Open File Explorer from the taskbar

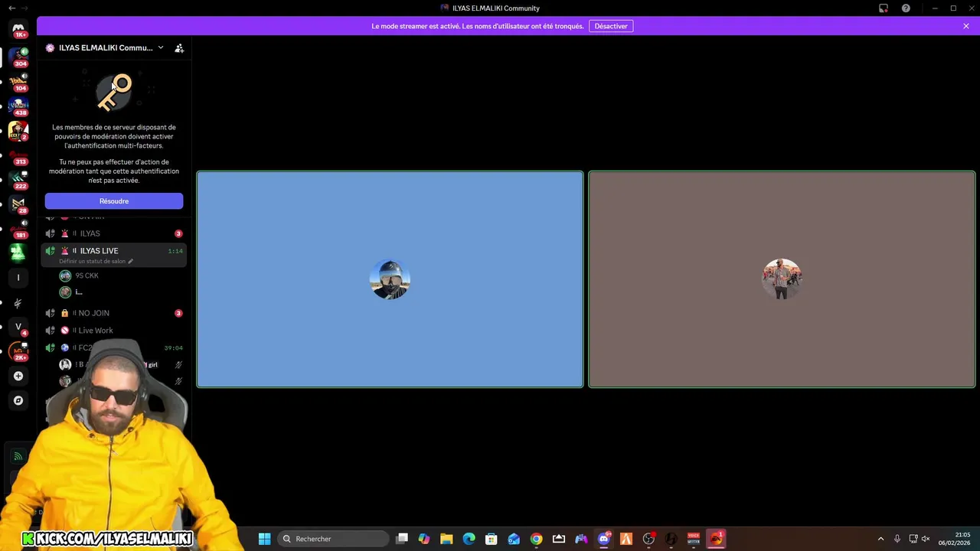pos(446,539)
